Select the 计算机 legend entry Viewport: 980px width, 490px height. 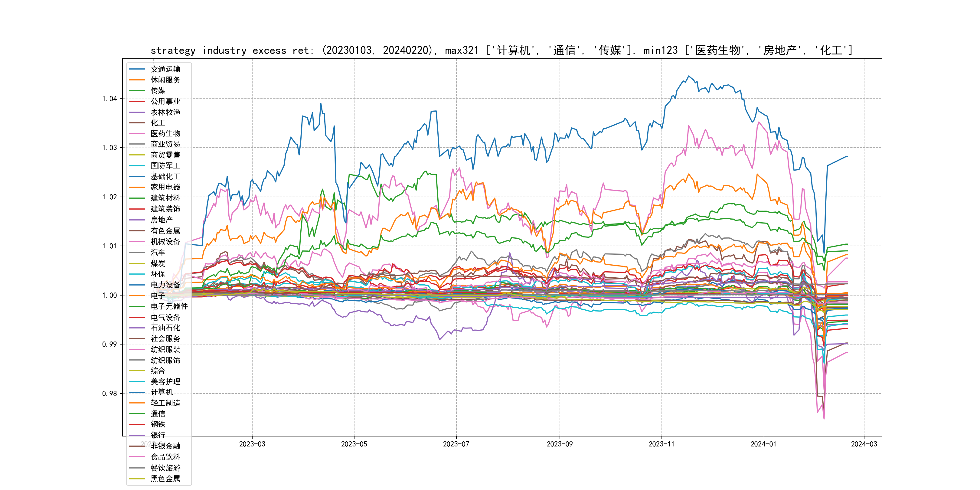pyautogui.click(x=161, y=392)
